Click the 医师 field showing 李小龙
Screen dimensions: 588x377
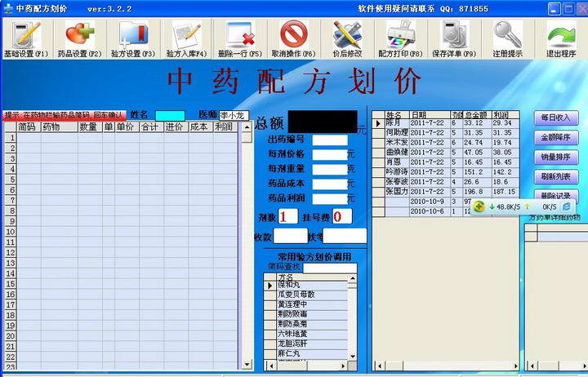pos(234,115)
